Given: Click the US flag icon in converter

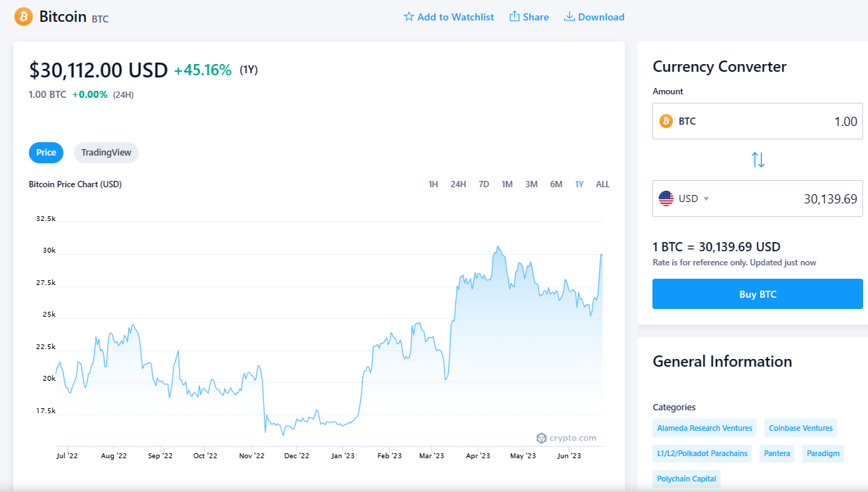Looking at the screenshot, I should click(666, 198).
